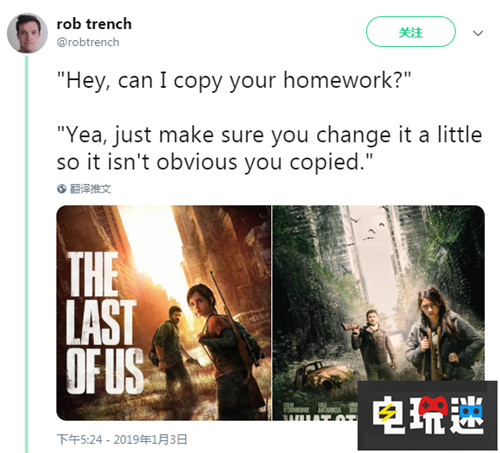Visit the @robtrench handle link
500x453 pixels.
[88, 42]
